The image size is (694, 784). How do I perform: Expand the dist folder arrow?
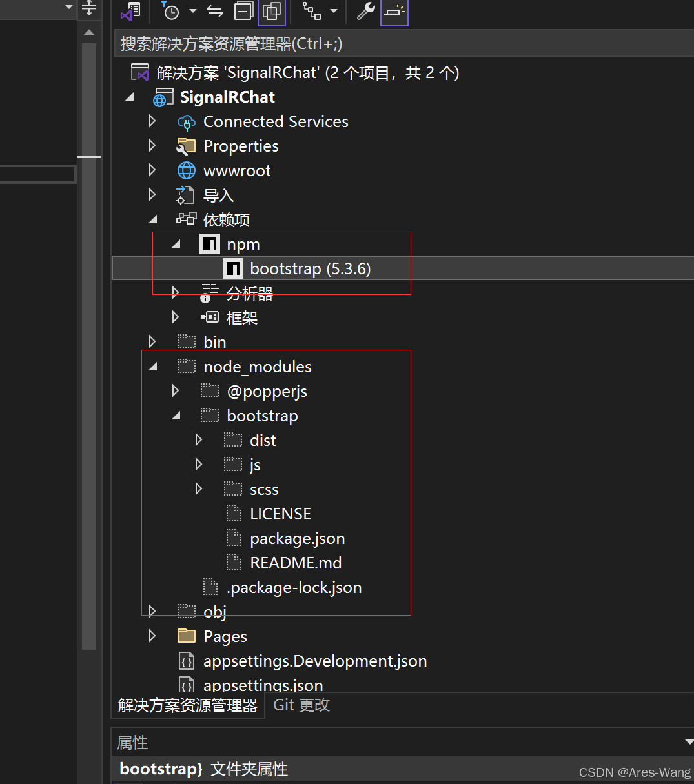point(199,440)
